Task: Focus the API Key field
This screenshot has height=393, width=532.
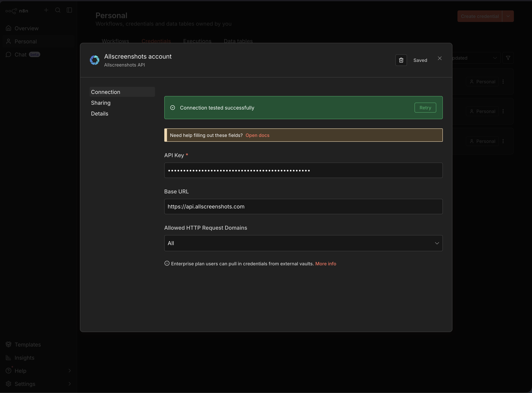Action: pyautogui.click(x=303, y=170)
